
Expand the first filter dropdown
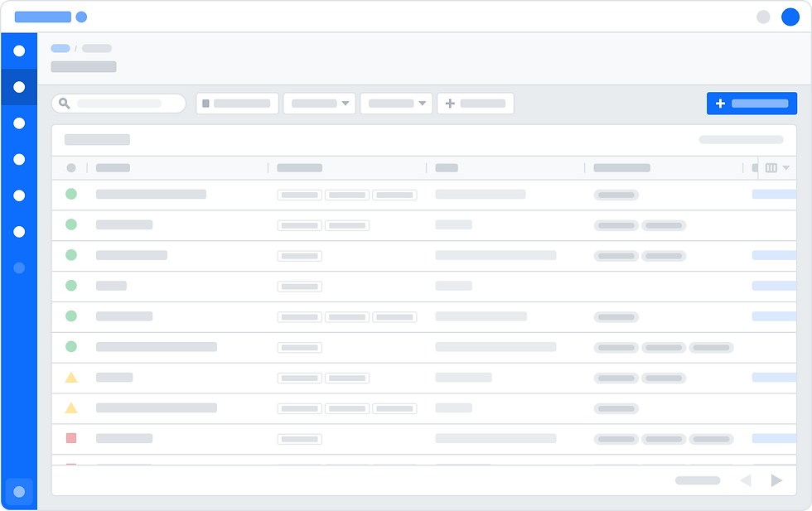(x=319, y=103)
